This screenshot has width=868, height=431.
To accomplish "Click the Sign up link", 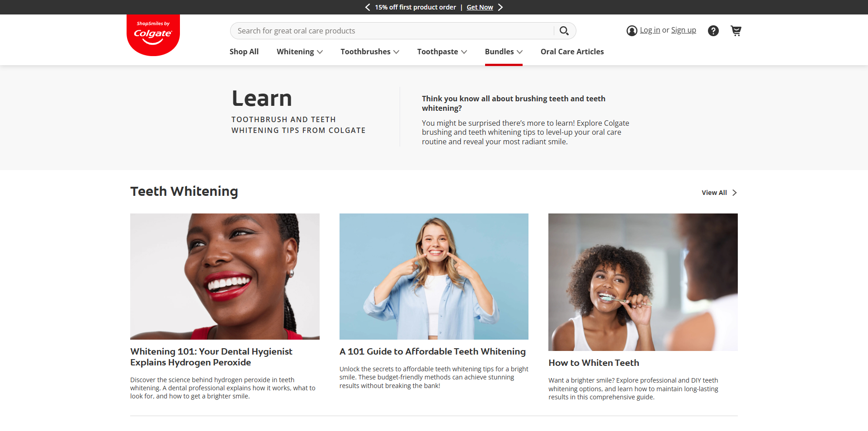I will tap(683, 30).
